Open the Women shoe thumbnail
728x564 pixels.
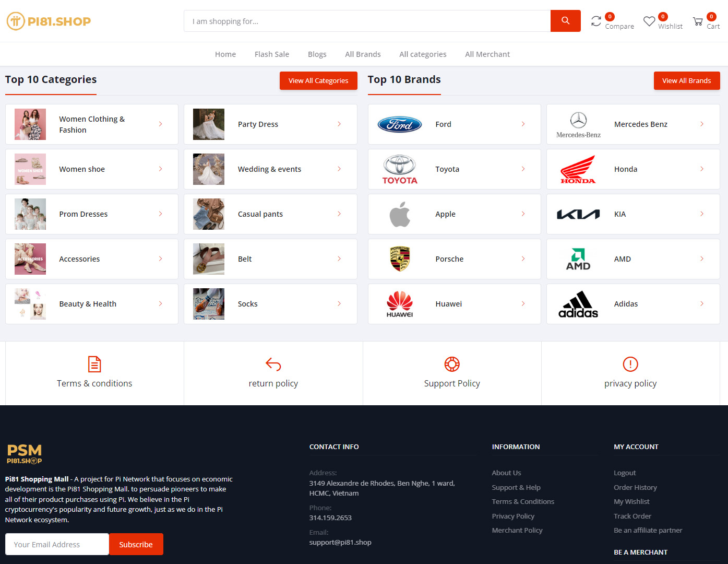click(30, 169)
